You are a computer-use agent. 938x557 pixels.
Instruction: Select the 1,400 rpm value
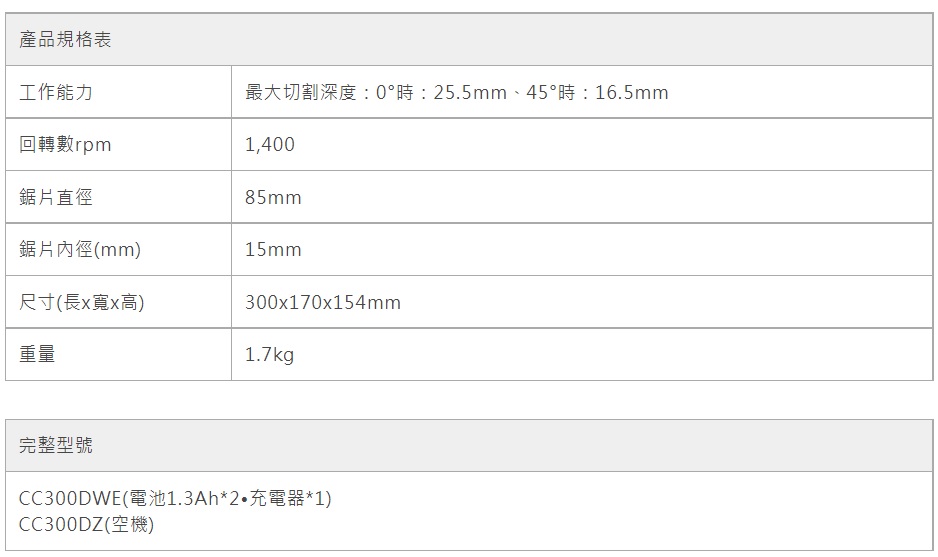(x=270, y=145)
